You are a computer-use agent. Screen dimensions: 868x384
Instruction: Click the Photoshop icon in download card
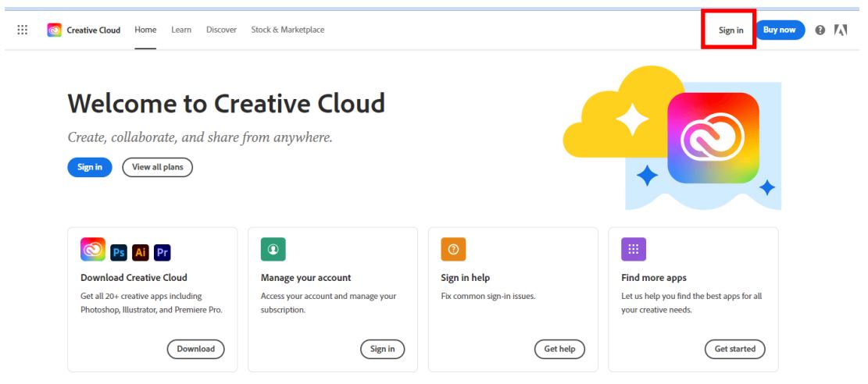click(119, 252)
